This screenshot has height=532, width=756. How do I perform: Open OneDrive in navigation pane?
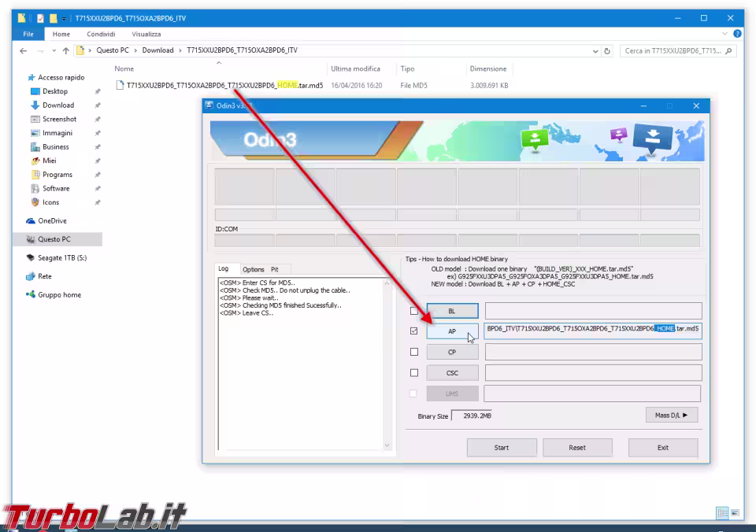pos(52,220)
